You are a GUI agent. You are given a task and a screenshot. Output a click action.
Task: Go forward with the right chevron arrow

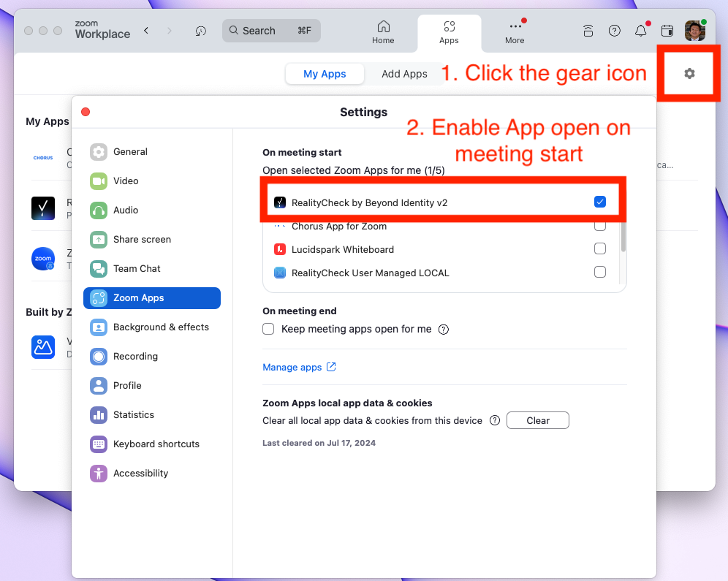[169, 31]
